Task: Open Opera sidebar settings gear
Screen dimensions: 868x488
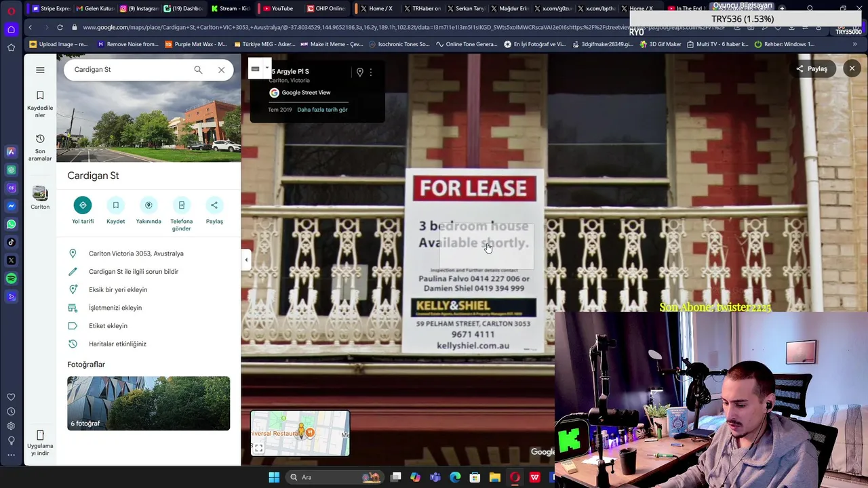Action: (12, 426)
